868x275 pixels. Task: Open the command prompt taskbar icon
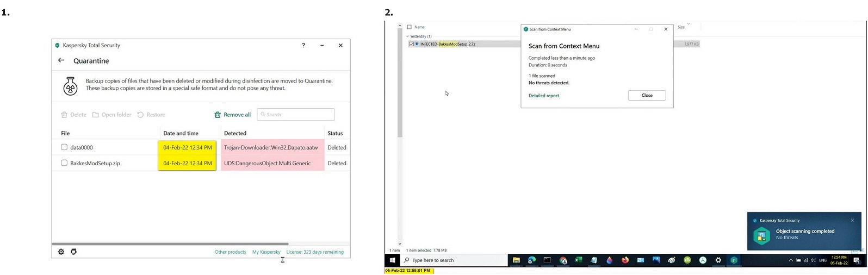coord(547,260)
